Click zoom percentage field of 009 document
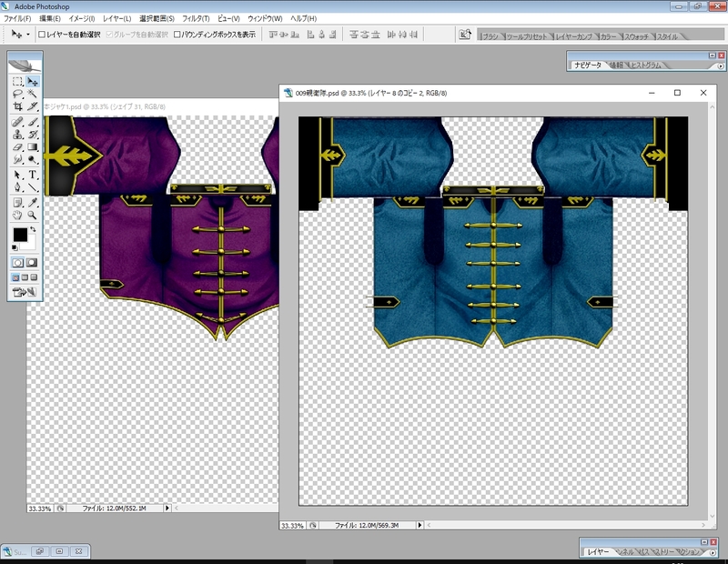The height and width of the screenshot is (564, 728). click(x=292, y=526)
